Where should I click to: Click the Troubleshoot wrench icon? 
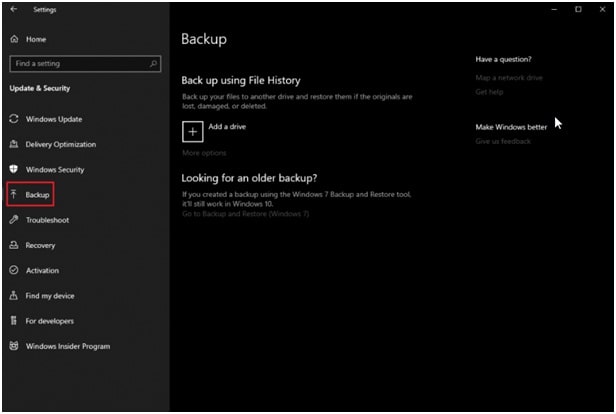click(x=14, y=220)
